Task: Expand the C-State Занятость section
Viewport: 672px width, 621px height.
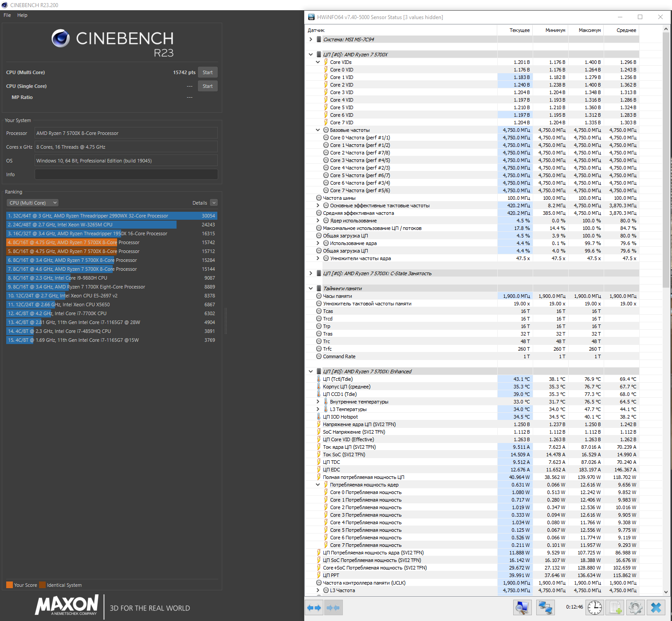Action: pos(310,273)
